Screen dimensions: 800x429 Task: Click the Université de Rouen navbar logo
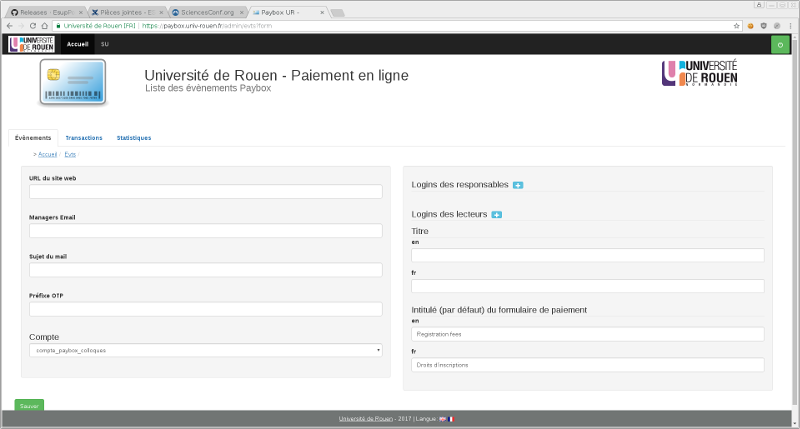30,44
